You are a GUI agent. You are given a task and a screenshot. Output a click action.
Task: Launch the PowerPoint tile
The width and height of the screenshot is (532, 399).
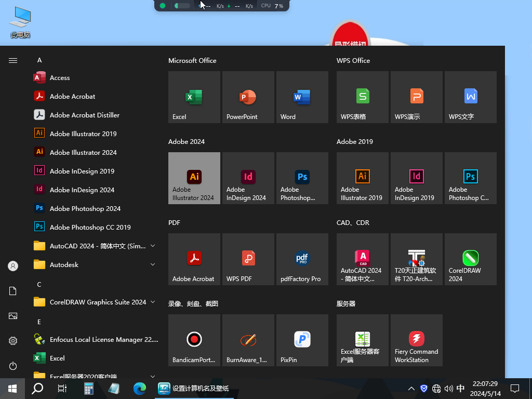248,97
